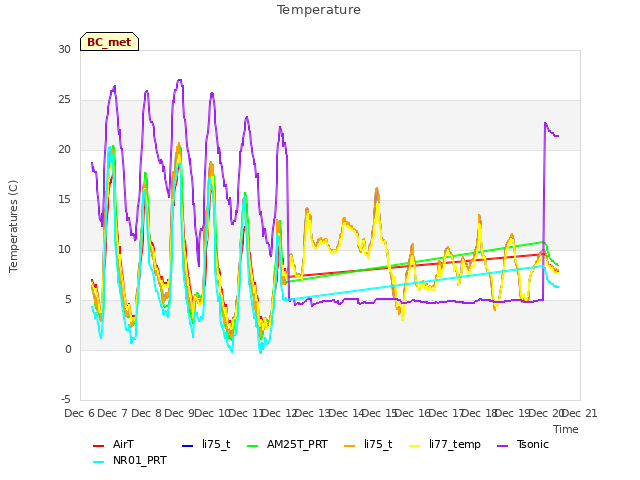Click the Dec 7 x-axis tick label

click(113, 413)
